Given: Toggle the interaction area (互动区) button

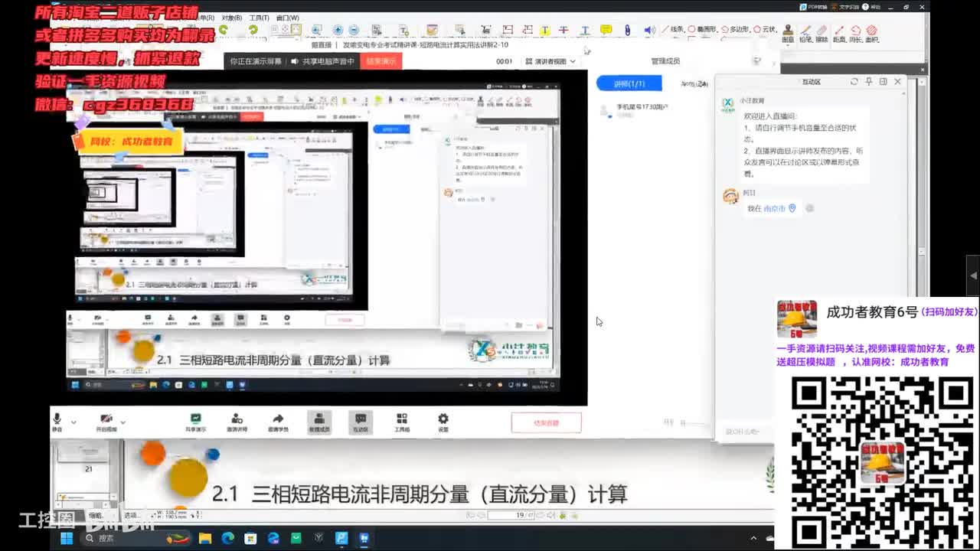Looking at the screenshot, I should [x=361, y=422].
